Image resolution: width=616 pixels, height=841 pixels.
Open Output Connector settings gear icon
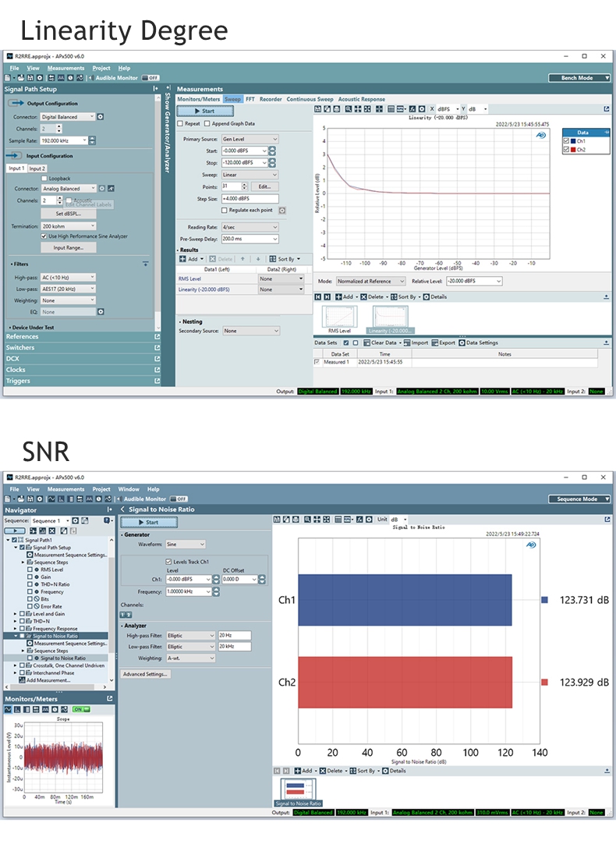click(101, 117)
